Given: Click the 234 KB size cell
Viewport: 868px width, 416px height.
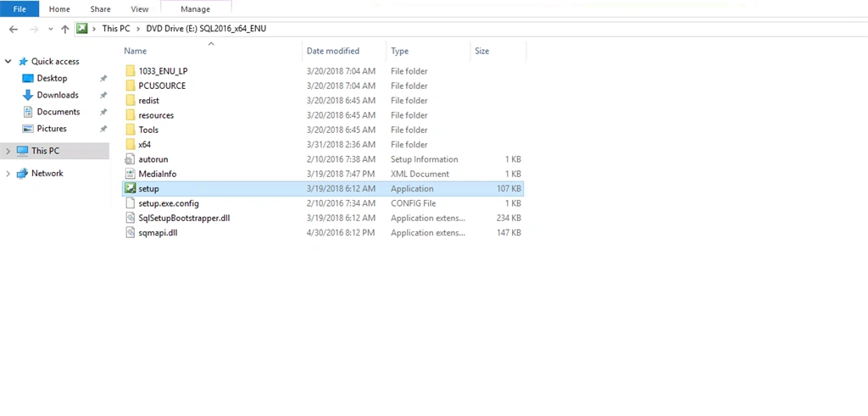Looking at the screenshot, I should tap(509, 218).
